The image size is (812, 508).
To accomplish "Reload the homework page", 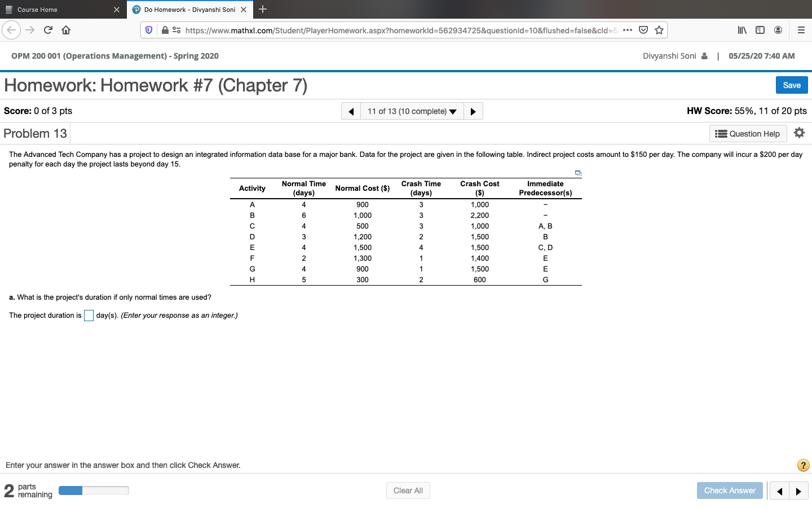I will point(48,29).
